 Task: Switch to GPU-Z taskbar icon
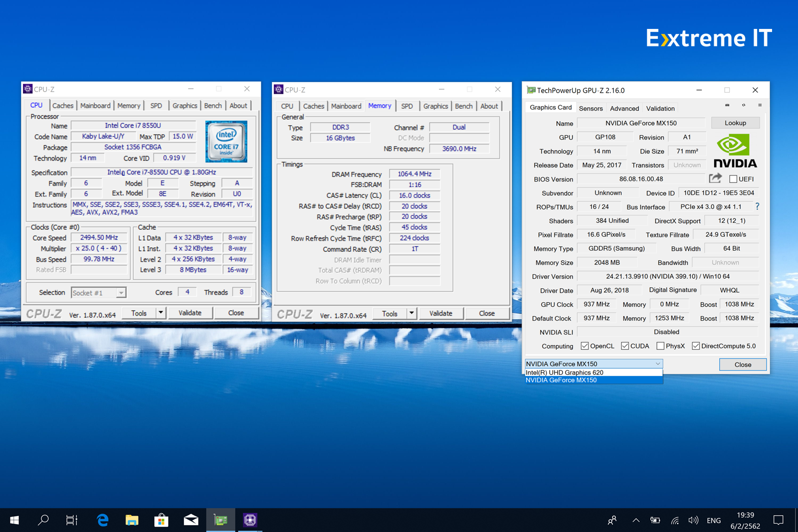tap(220, 520)
